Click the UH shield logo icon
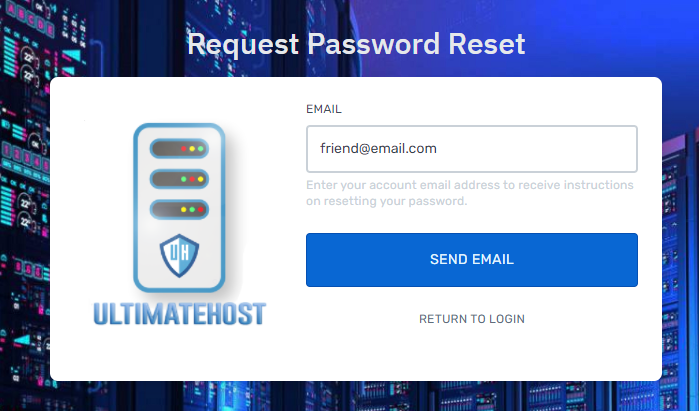This screenshot has width=699, height=411. (x=179, y=255)
